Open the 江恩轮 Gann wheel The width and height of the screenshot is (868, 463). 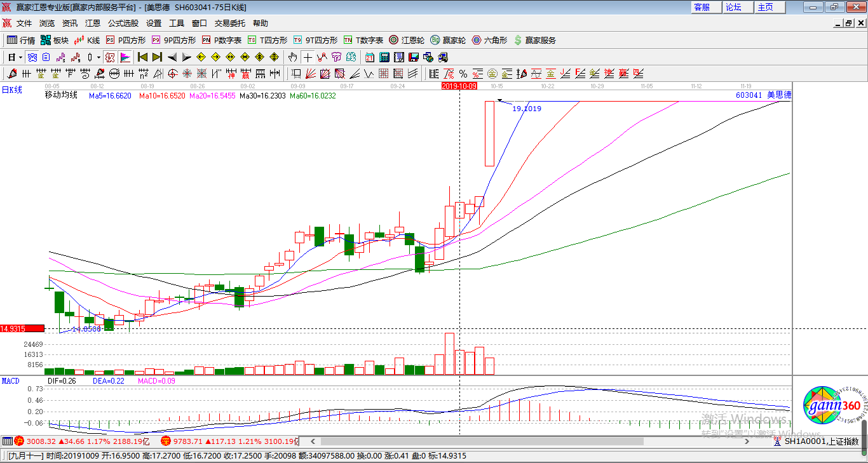407,40
